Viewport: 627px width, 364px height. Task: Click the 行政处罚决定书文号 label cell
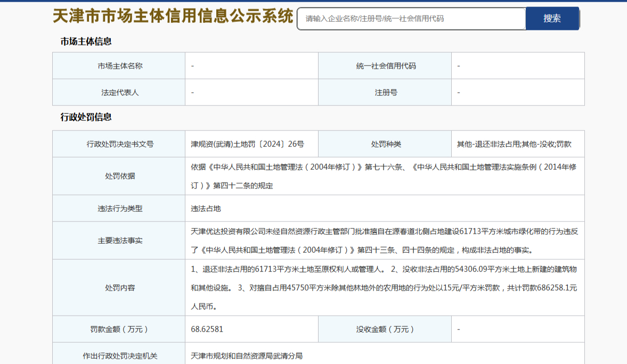(x=119, y=144)
